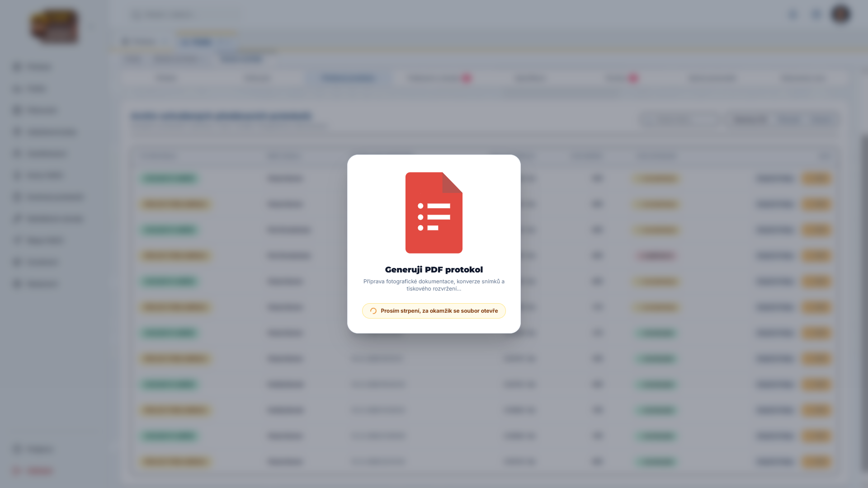Click the "Příprava fotografické dokumentace" description text
The image size is (868, 488).
point(434,285)
